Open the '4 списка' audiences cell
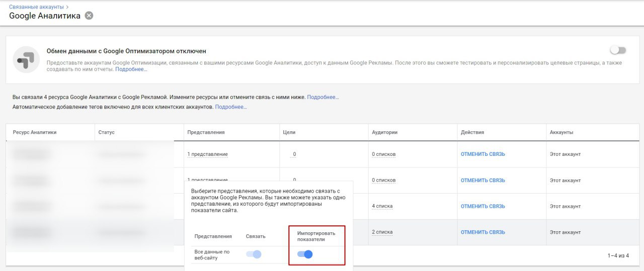 pos(382,207)
